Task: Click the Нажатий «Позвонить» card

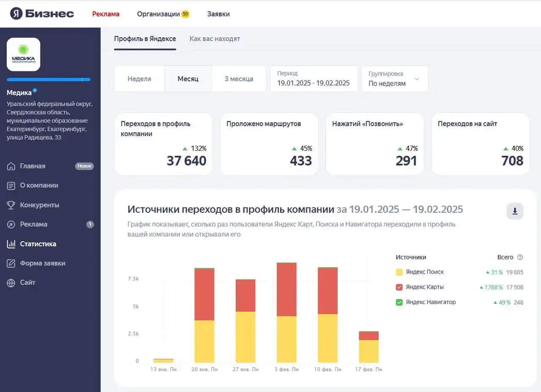Action: pyautogui.click(x=375, y=144)
